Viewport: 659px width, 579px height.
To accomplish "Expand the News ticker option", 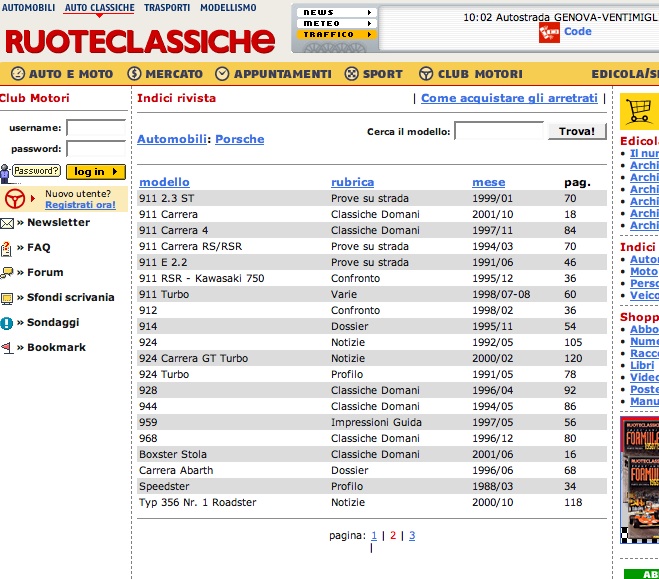I will (336, 13).
